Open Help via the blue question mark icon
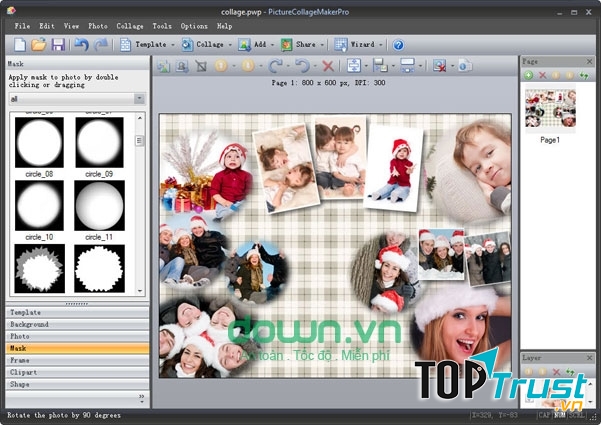Screen dimensions: 601x425 coord(398,45)
